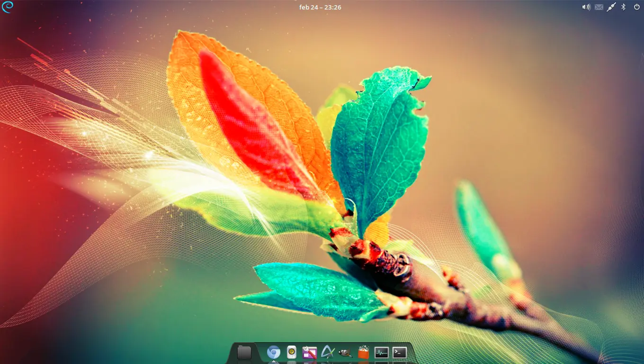The width and height of the screenshot is (644, 364).
Task: Launch the GIMP image editor
Action: tap(345, 353)
